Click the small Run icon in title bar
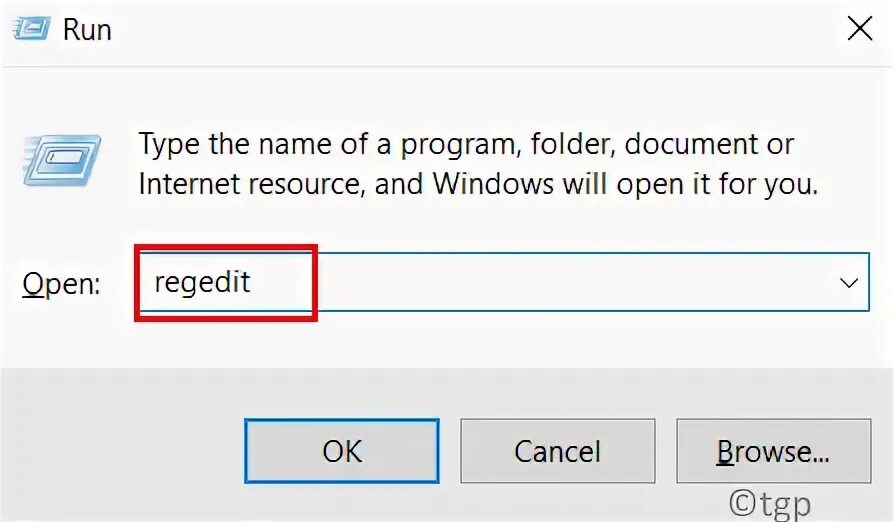The width and height of the screenshot is (894, 522). pos(31,28)
